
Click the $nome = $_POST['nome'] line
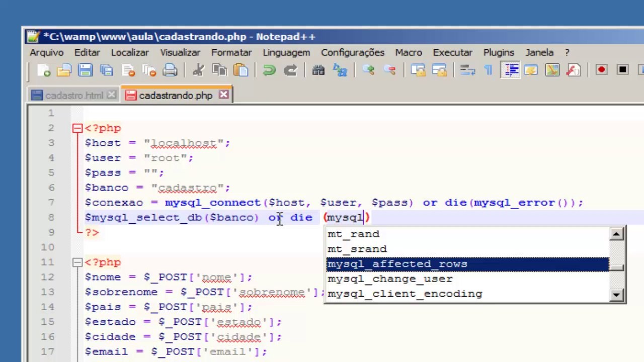click(x=168, y=277)
